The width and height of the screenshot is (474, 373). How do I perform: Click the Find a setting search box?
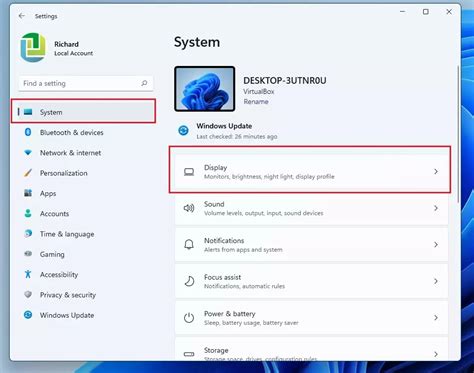86,83
